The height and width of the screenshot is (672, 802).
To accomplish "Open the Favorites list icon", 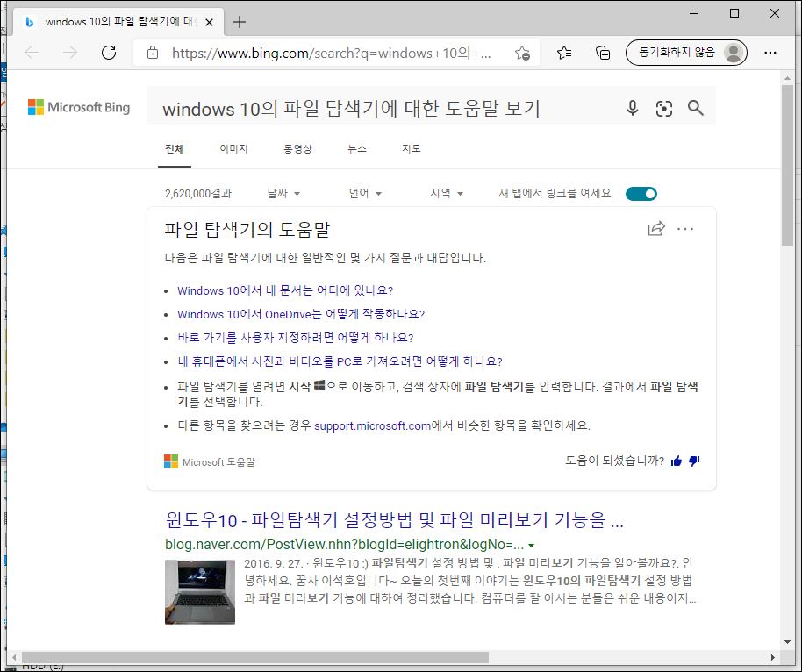I will click(x=564, y=52).
